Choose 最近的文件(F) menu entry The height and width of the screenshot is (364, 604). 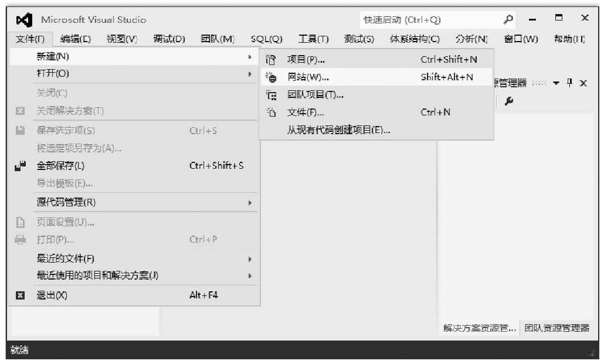coord(134,258)
